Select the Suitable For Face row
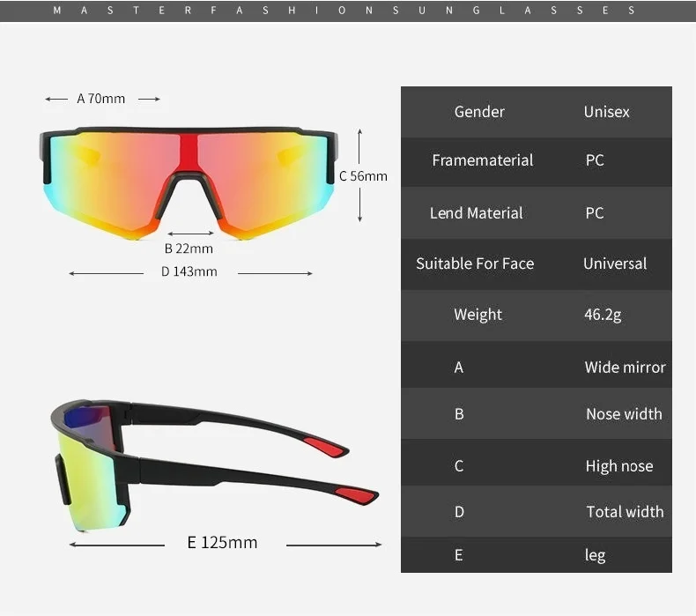The height and width of the screenshot is (616, 696). [537, 264]
